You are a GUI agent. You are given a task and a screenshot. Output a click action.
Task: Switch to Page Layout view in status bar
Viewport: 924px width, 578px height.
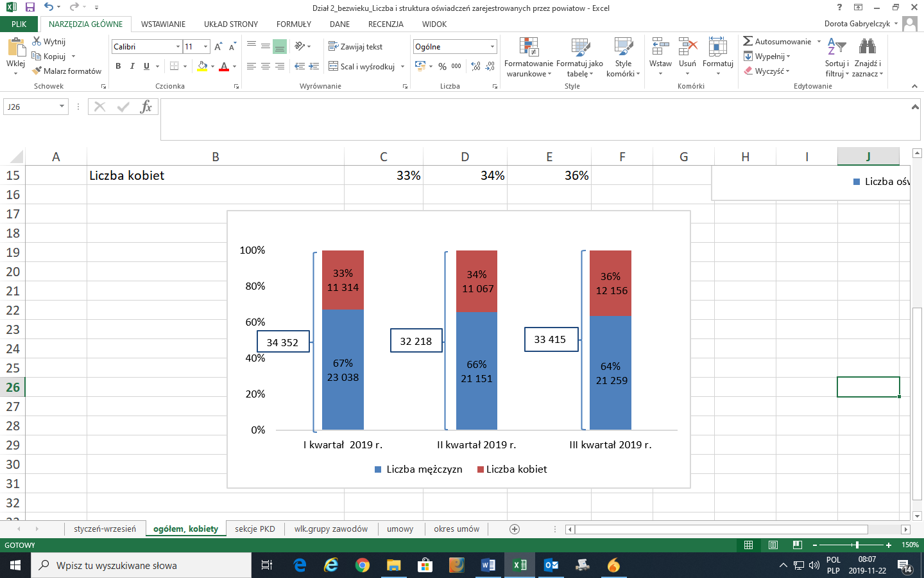tap(773, 545)
